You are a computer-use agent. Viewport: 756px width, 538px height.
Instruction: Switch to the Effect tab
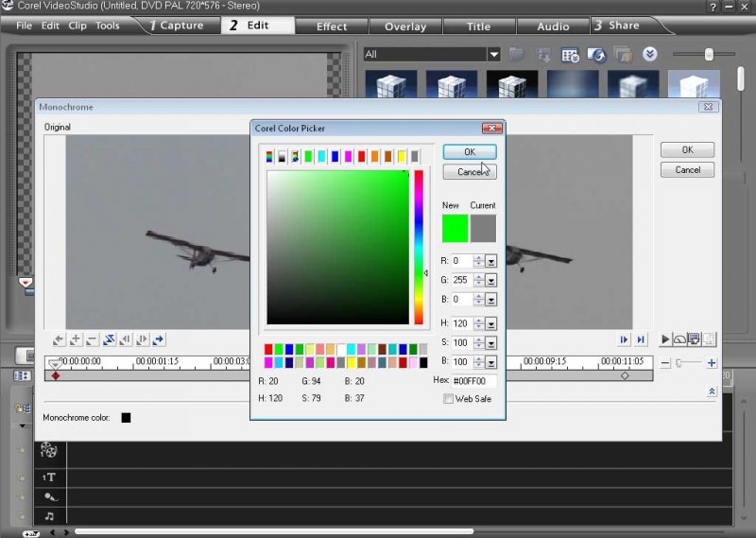click(331, 26)
